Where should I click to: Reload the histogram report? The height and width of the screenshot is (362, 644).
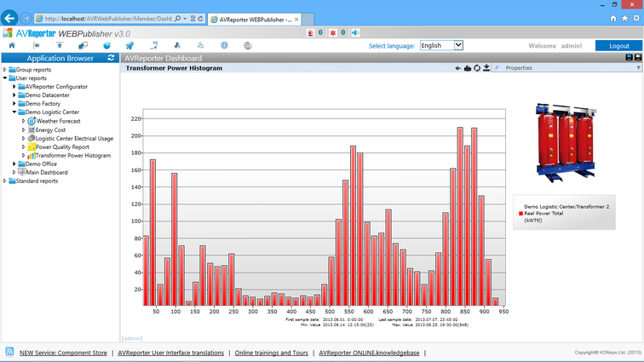[477, 68]
